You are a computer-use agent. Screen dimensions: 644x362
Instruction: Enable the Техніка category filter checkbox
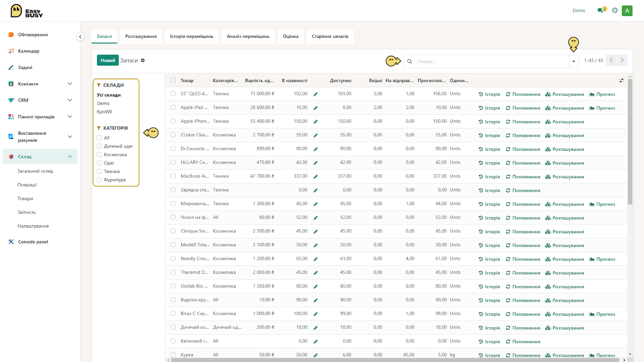[99, 171]
